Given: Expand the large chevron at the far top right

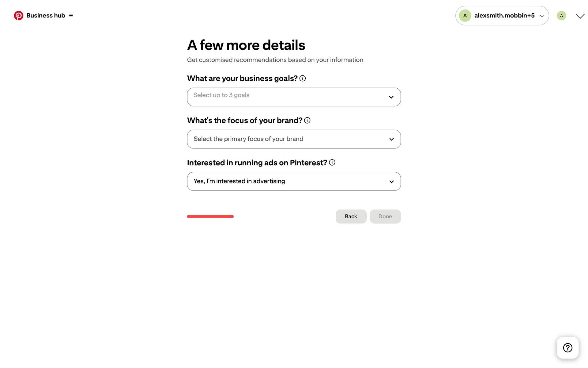Looking at the screenshot, I should click(x=580, y=16).
